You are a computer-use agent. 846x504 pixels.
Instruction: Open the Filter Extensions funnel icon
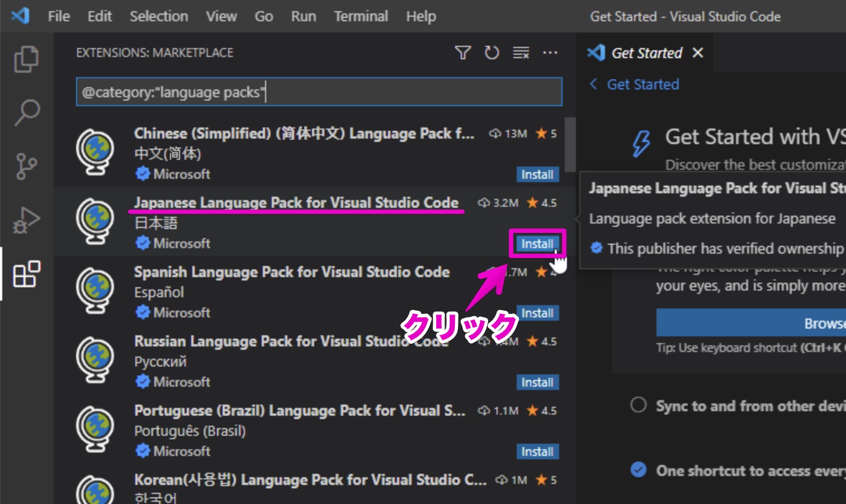pos(463,52)
